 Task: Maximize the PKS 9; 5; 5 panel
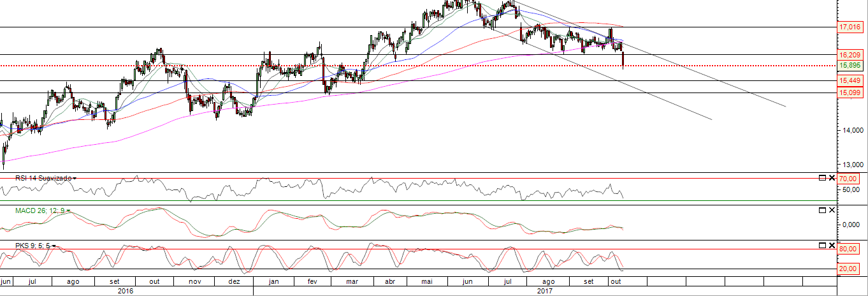coord(822,245)
